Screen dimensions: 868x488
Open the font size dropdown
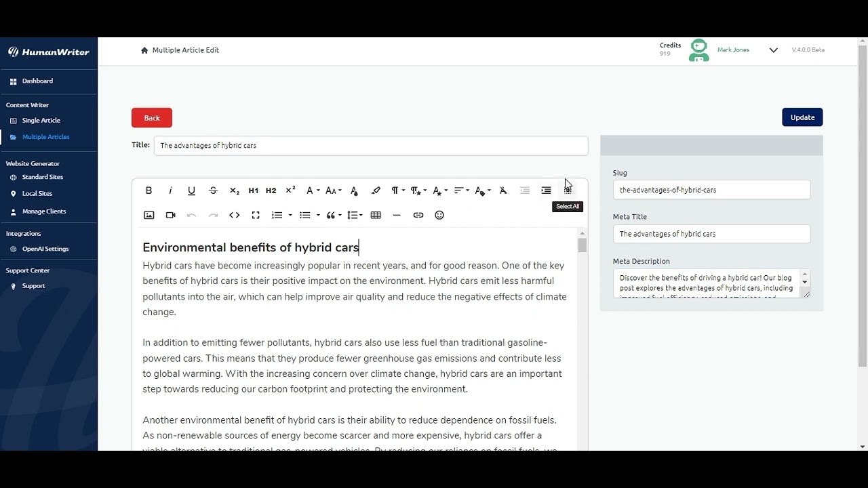tap(333, 190)
